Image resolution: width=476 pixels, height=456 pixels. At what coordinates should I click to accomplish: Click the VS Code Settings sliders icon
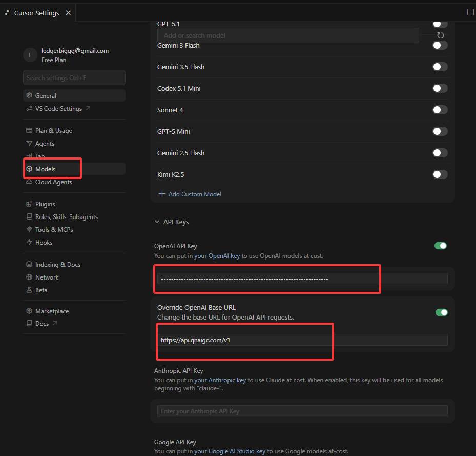pyautogui.click(x=29, y=109)
